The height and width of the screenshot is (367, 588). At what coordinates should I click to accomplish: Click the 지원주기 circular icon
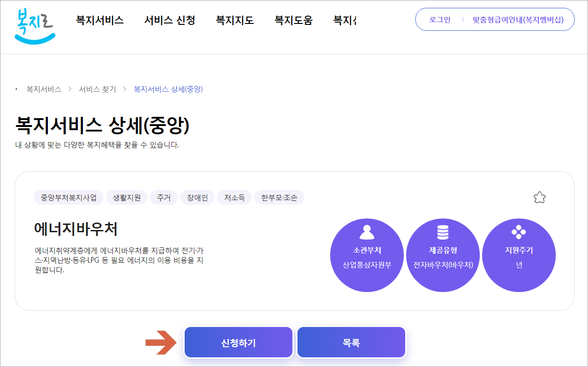pos(518,231)
